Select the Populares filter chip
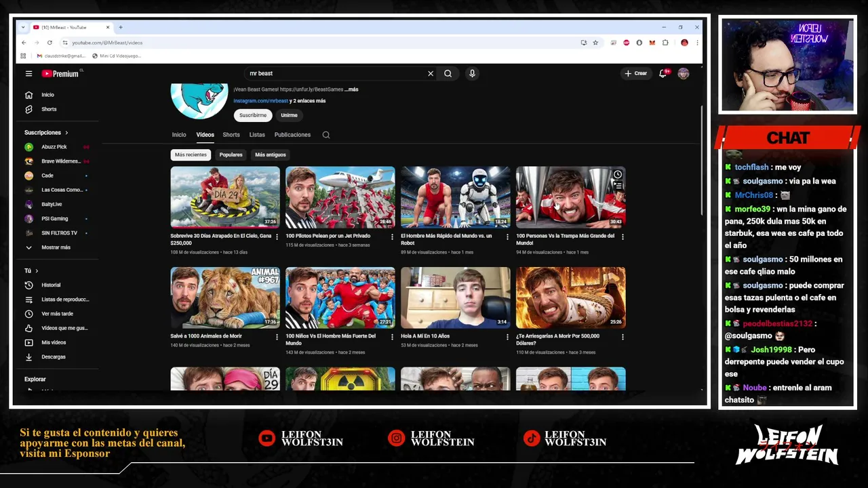This screenshot has width=868, height=488. pyautogui.click(x=231, y=155)
